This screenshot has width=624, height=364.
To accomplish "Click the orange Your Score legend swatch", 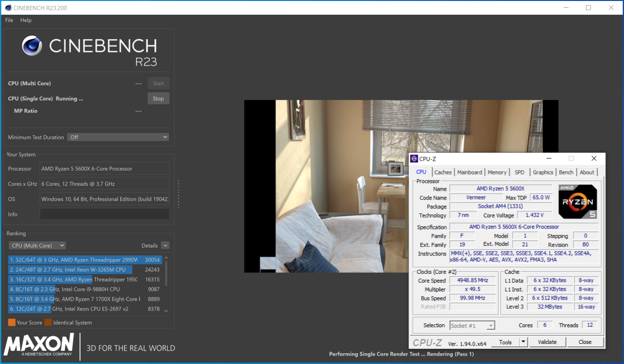I will (x=12, y=322).
